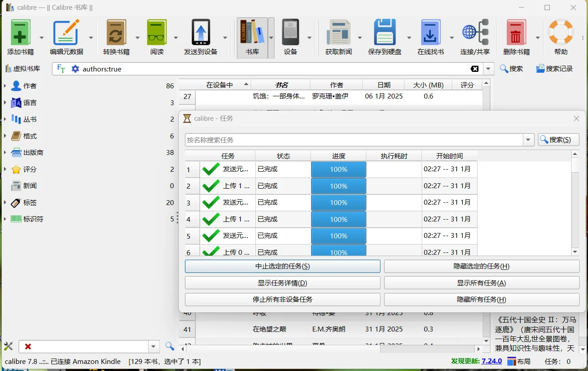Expand the 标签 (Tags) category
588x371 pixels.
pyautogui.click(x=5, y=202)
